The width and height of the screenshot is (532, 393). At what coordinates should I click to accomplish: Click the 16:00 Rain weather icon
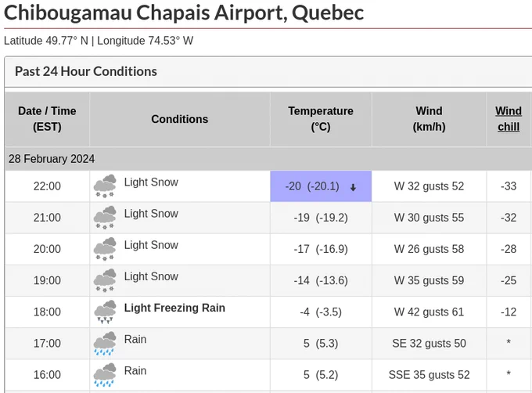point(105,375)
